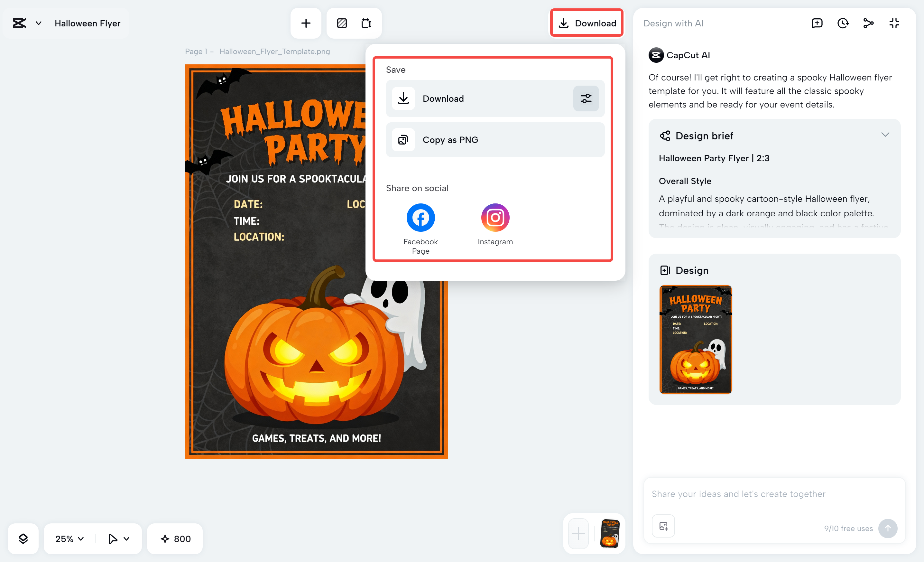
Task: Attach image in AI chat box
Action: click(x=663, y=526)
